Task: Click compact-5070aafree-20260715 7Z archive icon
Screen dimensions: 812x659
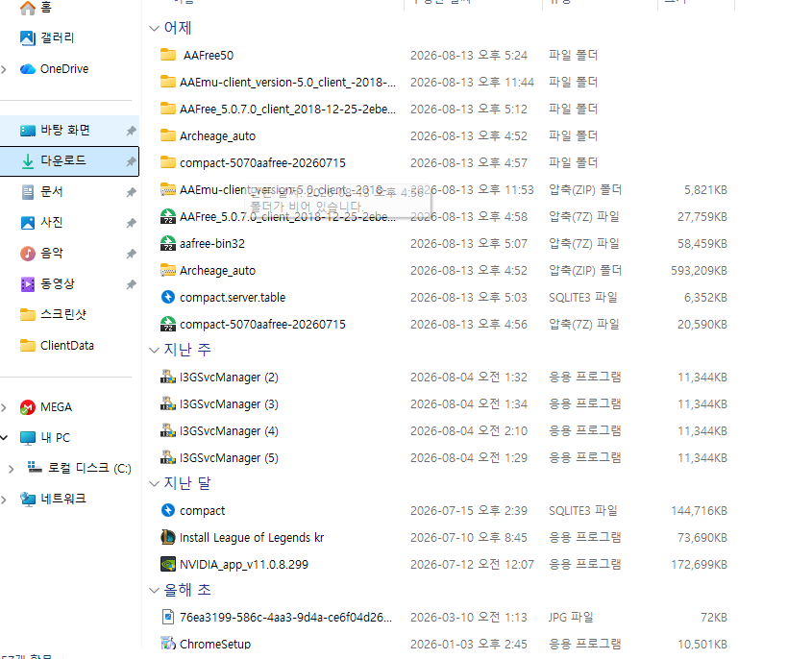Action: [x=168, y=324]
